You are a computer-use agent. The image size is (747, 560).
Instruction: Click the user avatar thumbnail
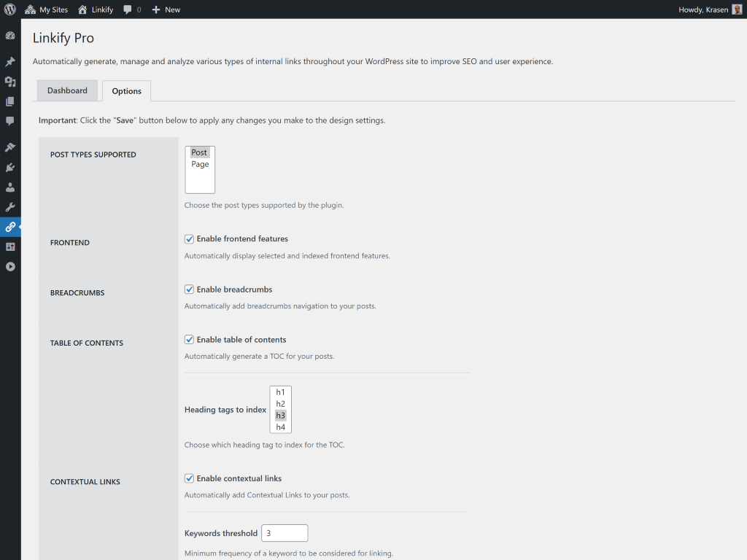(x=737, y=9)
